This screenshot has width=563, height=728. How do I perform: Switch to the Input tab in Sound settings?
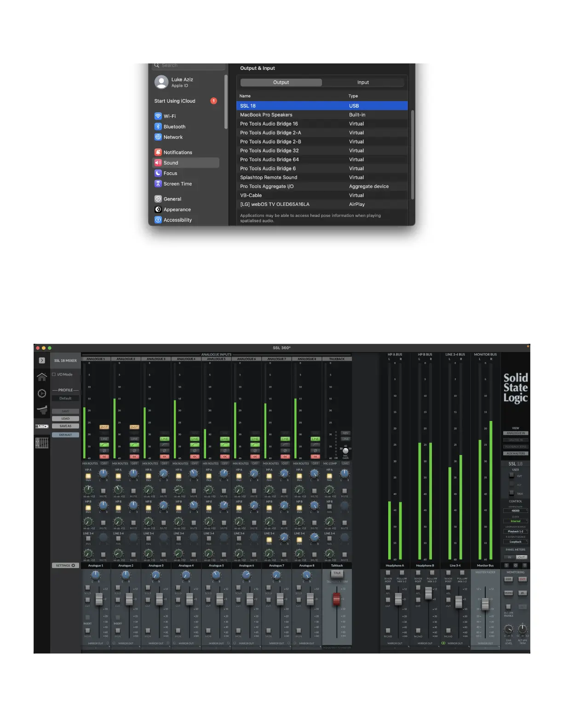[x=363, y=83]
